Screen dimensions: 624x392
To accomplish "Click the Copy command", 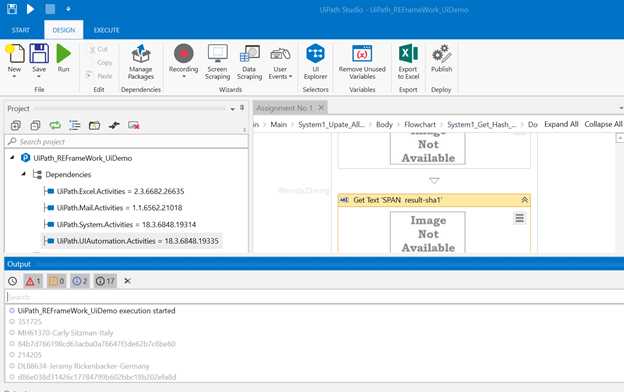I will point(100,62).
